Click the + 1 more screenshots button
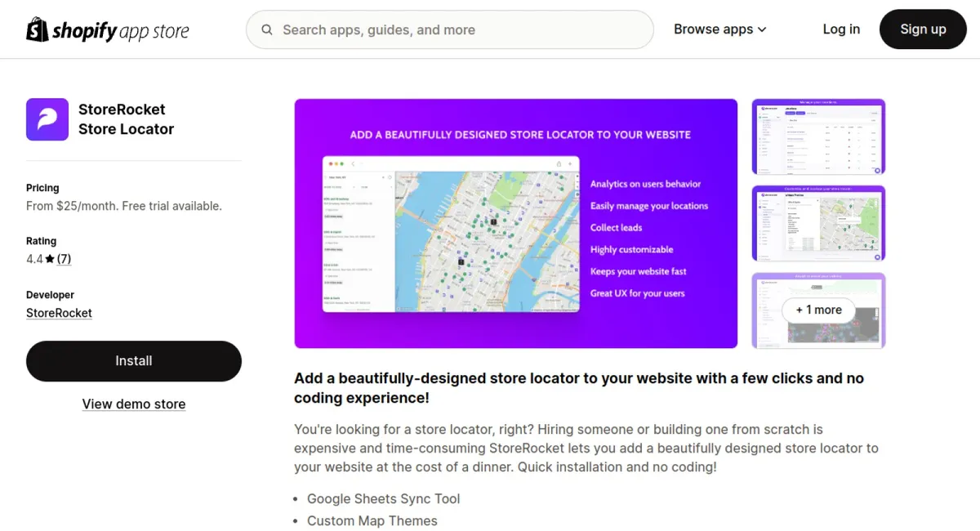Screen dimensions: 980x531 click(818, 310)
